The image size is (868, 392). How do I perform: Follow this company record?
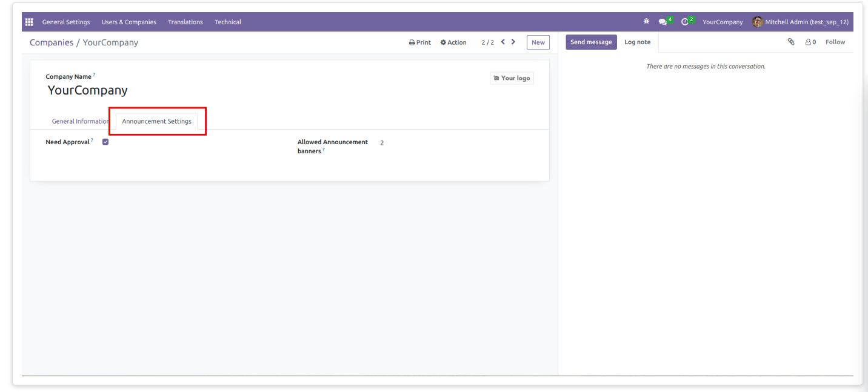point(835,42)
